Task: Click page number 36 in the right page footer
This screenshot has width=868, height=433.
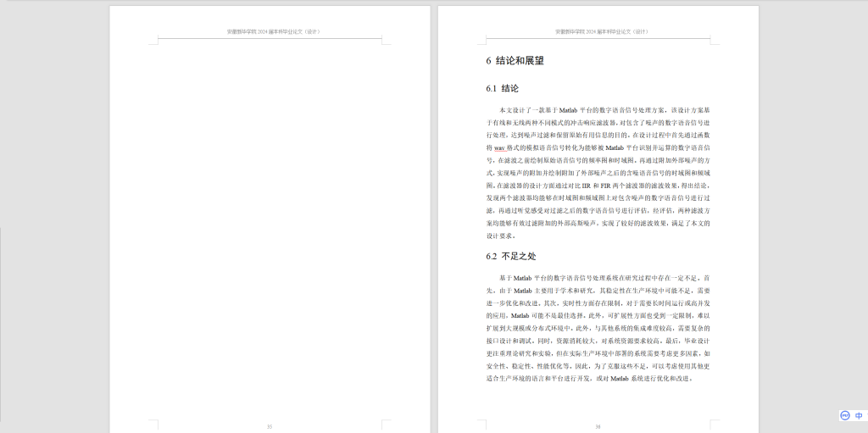Action: pyautogui.click(x=598, y=426)
